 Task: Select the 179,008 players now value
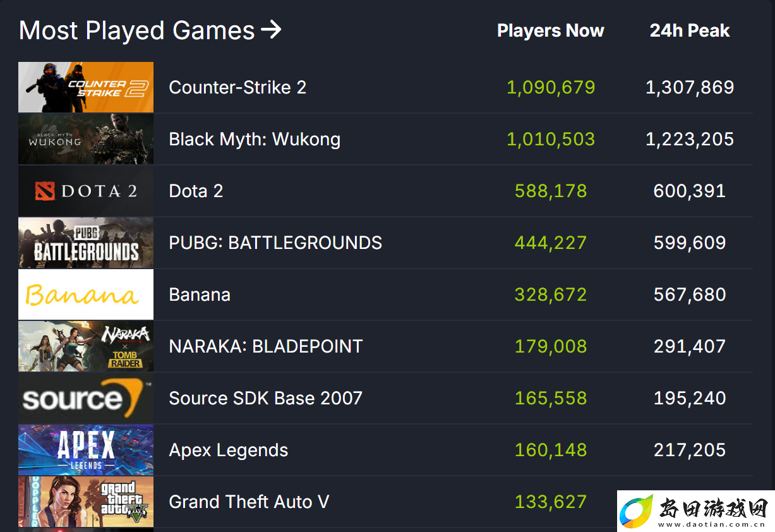(x=551, y=346)
